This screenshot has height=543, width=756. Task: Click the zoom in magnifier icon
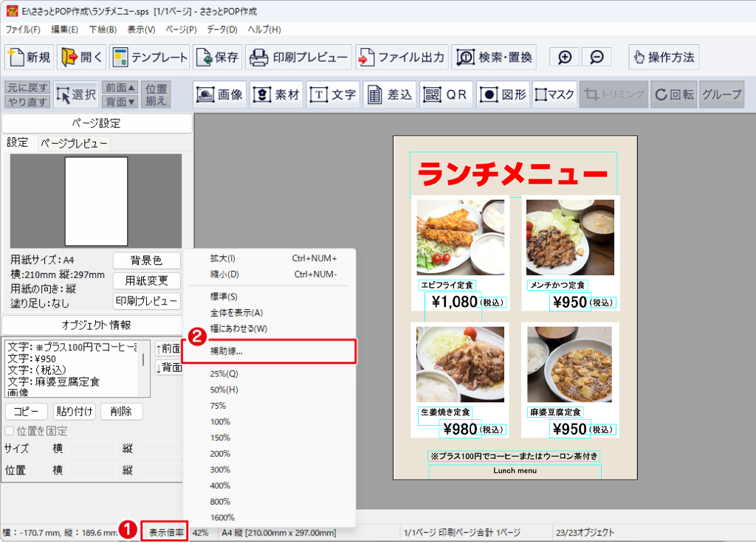pos(565,58)
